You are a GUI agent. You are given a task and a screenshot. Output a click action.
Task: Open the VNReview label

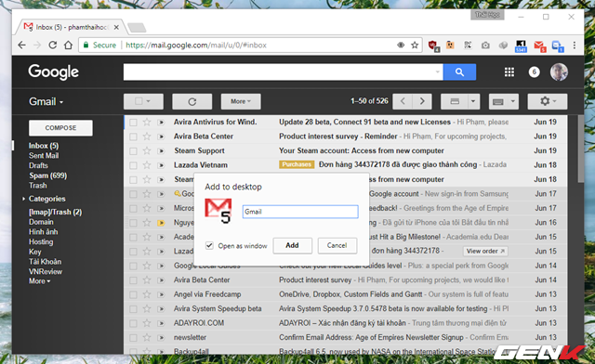click(46, 271)
